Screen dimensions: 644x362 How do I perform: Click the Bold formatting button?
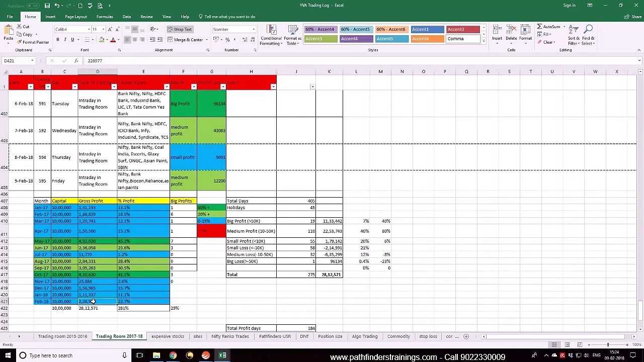[x=57, y=40]
